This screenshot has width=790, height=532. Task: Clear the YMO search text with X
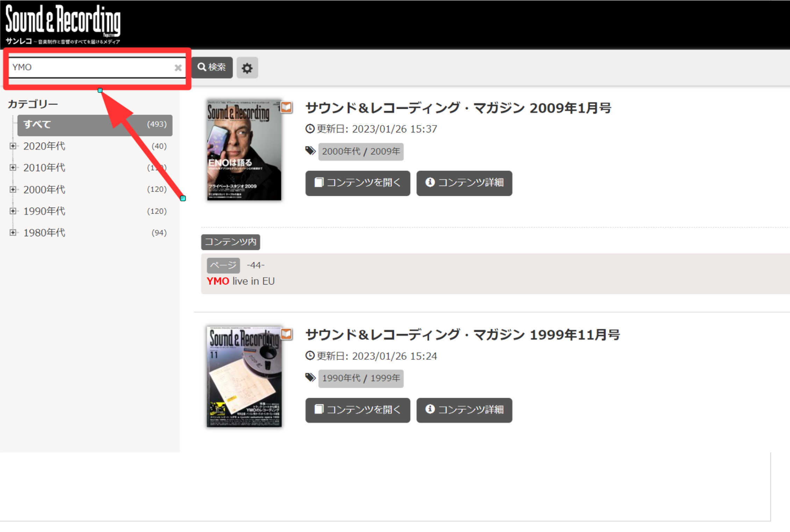coord(178,68)
